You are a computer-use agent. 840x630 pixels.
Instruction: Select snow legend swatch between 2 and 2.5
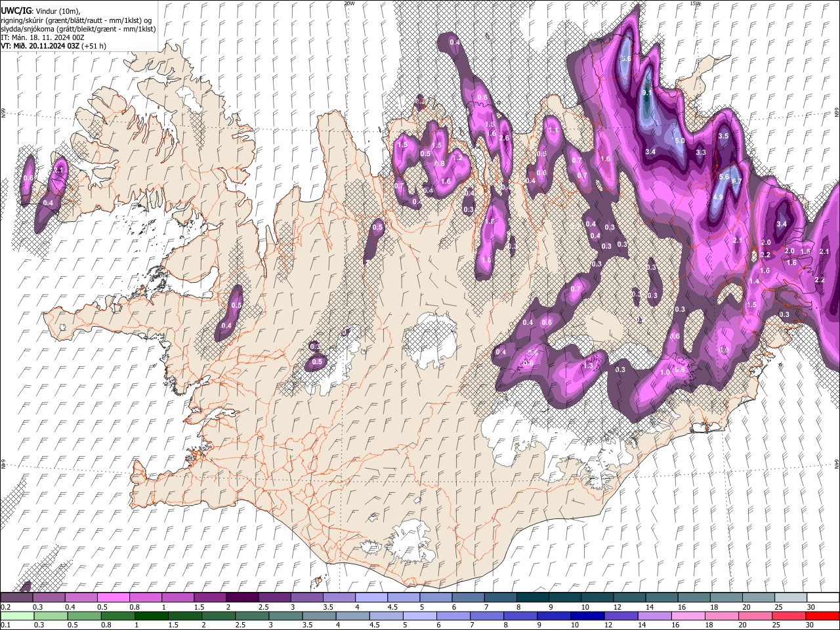click(242, 597)
